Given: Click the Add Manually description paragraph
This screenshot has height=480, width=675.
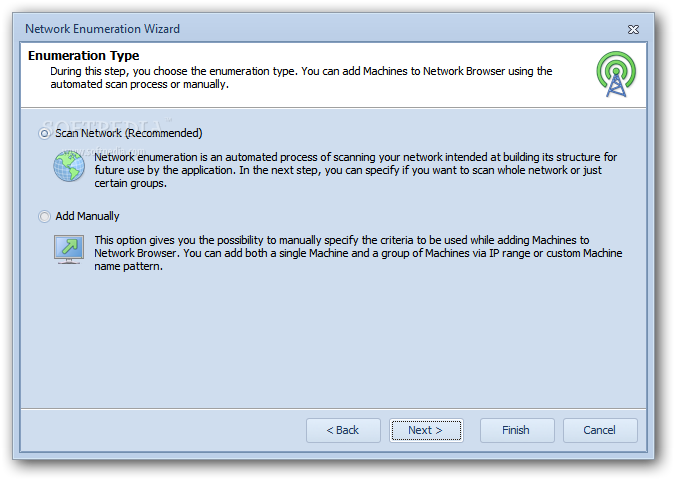Looking at the screenshot, I should click(x=358, y=253).
